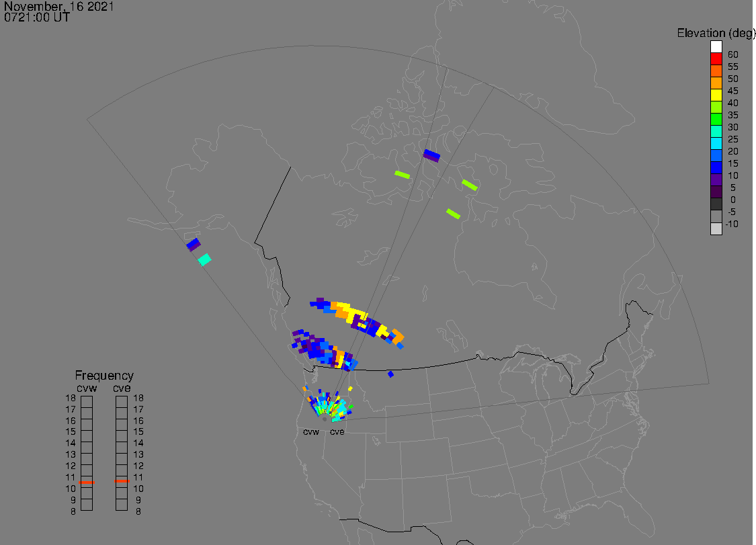Click the '-10' elevation scale label
The height and width of the screenshot is (545, 756).
[x=732, y=224]
